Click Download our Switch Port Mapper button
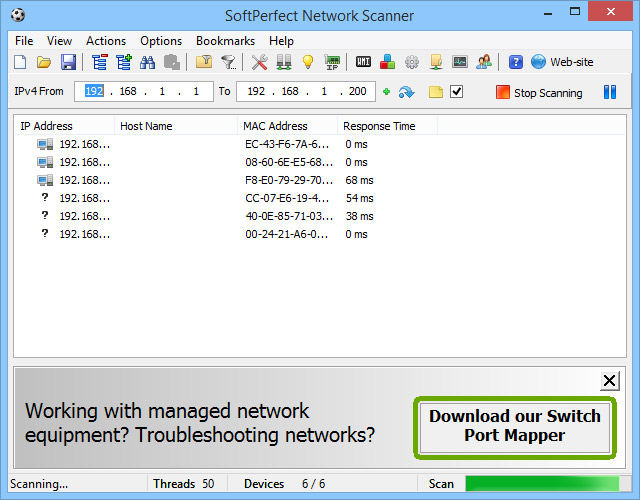Screen dimensions: 640x500 pos(515,427)
